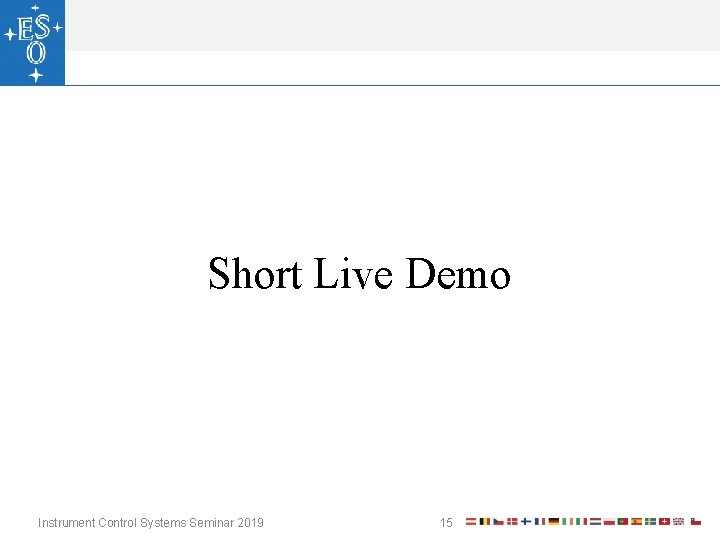Click the Finland flag icon

point(526,521)
